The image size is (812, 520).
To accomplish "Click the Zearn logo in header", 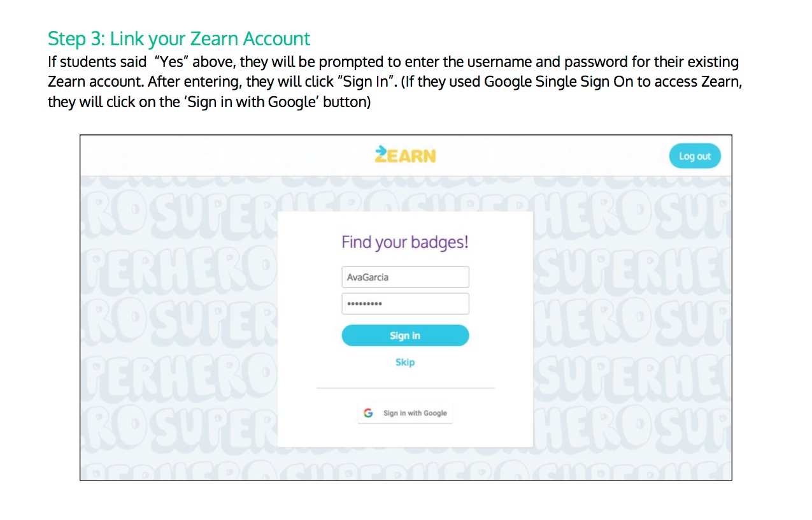I will [x=405, y=155].
